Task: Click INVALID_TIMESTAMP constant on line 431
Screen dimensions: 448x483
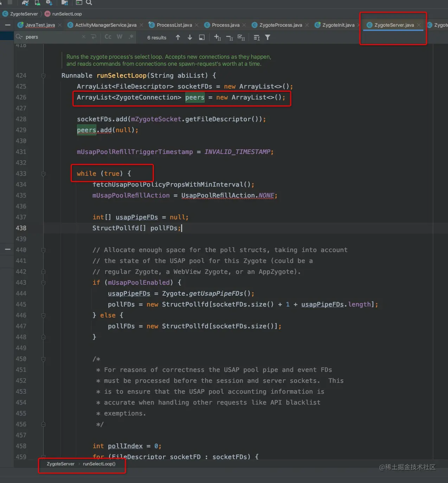Action: pos(237,152)
